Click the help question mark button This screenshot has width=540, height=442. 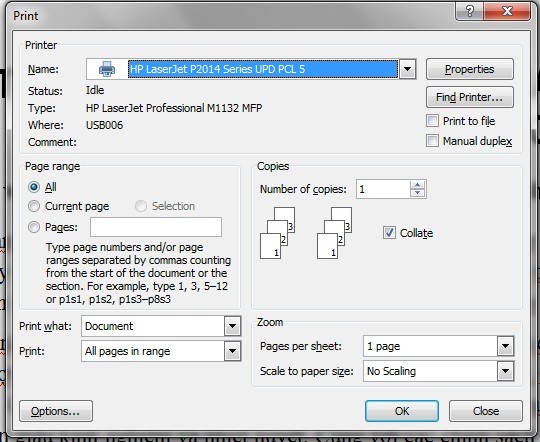[x=469, y=12]
